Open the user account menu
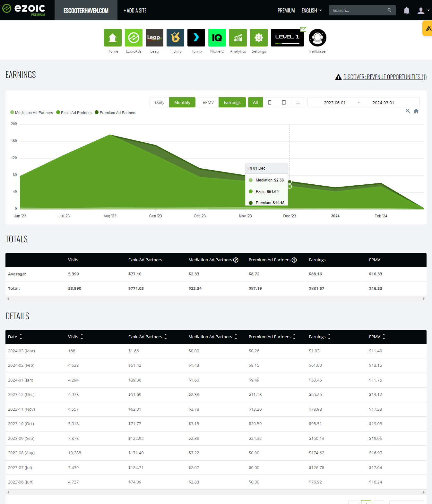This screenshot has width=432, height=504. [423, 11]
